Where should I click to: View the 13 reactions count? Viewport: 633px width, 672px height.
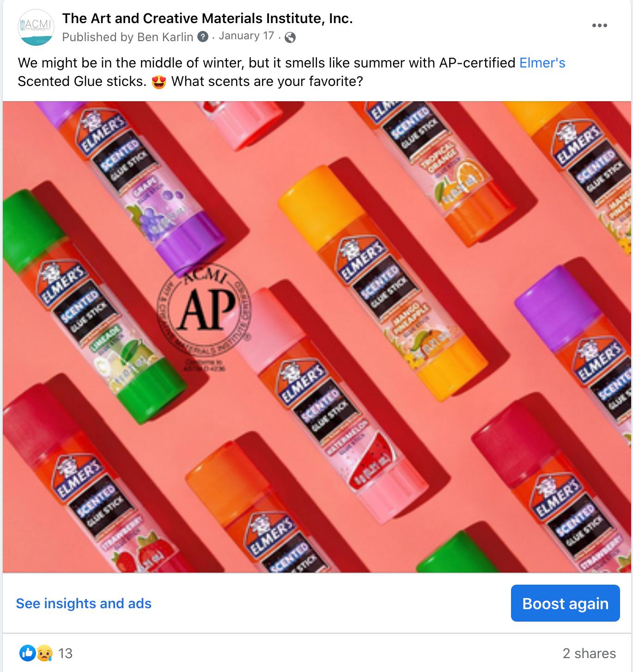tap(66, 653)
